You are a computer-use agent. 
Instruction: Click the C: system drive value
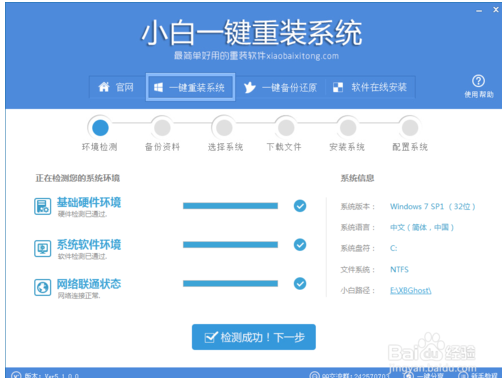[394, 248]
